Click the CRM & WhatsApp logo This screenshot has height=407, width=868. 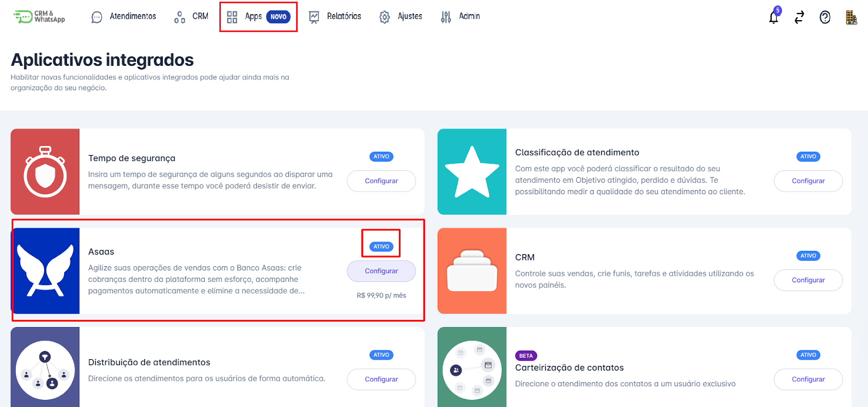(x=39, y=17)
